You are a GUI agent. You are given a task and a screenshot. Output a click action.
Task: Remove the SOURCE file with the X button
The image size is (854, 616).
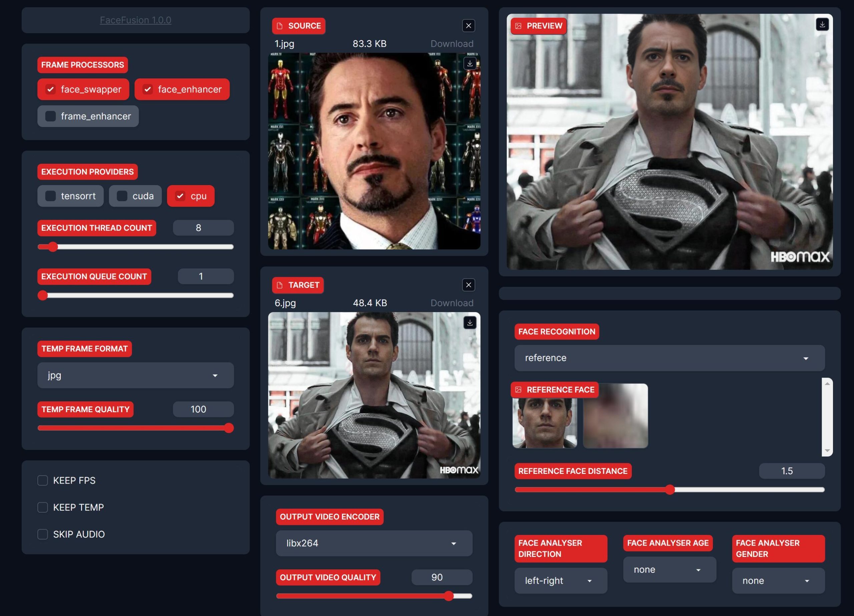pyautogui.click(x=468, y=26)
